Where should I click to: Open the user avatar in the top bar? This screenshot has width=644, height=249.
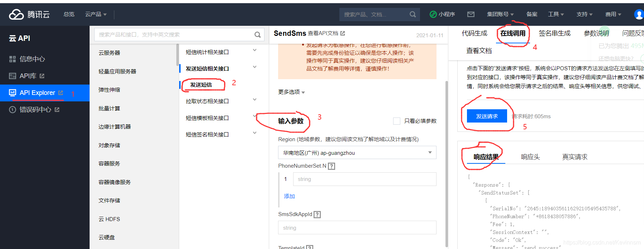(x=639, y=14)
